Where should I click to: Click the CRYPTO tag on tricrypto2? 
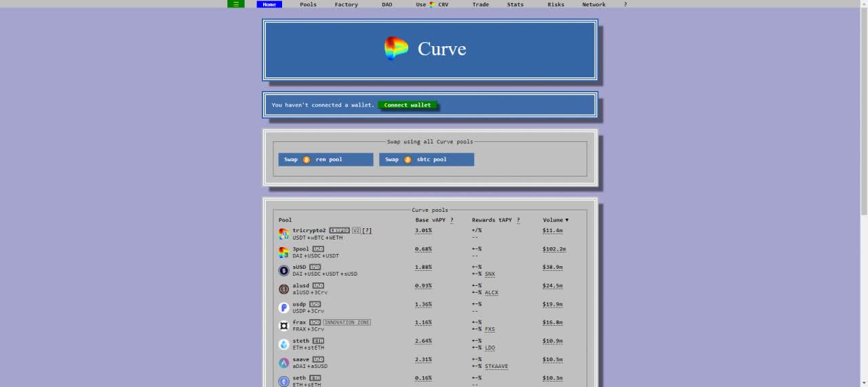pyautogui.click(x=339, y=231)
